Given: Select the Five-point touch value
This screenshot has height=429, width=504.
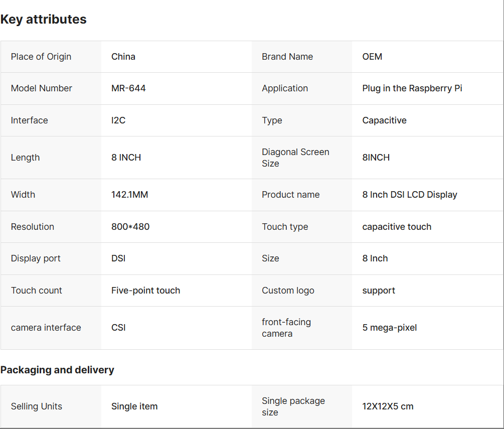Looking at the screenshot, I should [x=145, y=291].
